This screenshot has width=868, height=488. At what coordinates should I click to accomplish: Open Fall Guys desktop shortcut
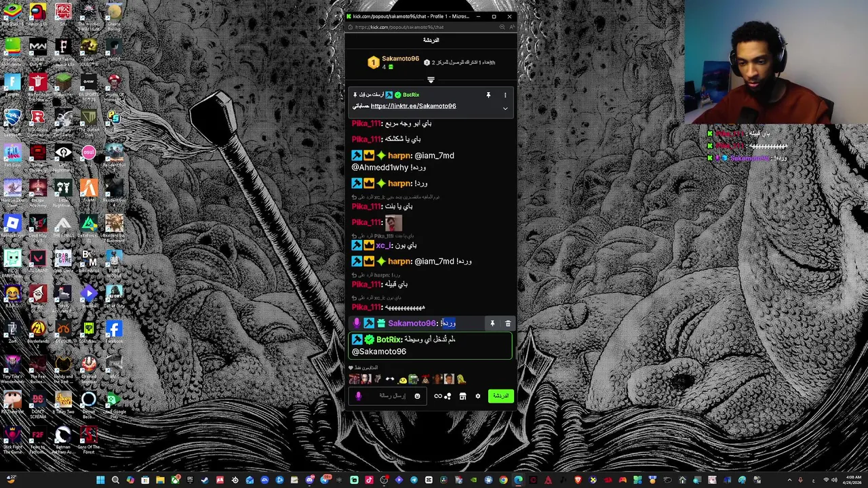pyautogui.click(x=12, y=156)
